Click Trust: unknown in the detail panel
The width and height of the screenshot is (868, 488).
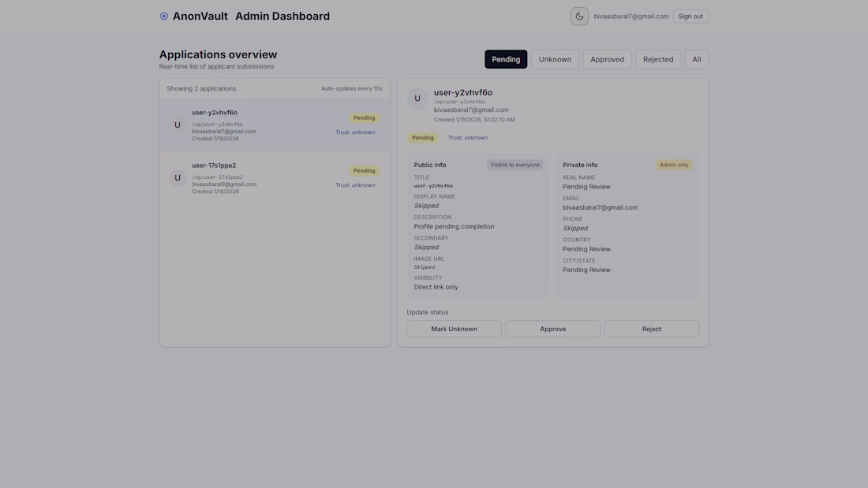coord(468,138)
